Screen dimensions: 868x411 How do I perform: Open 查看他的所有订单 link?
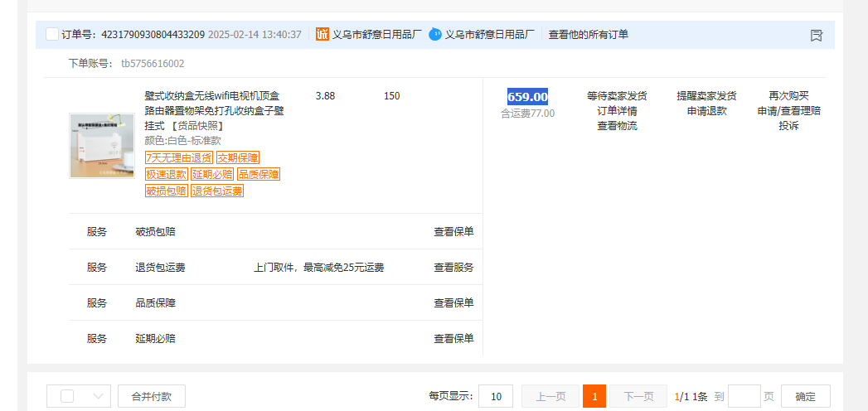(x=589, y=35)
